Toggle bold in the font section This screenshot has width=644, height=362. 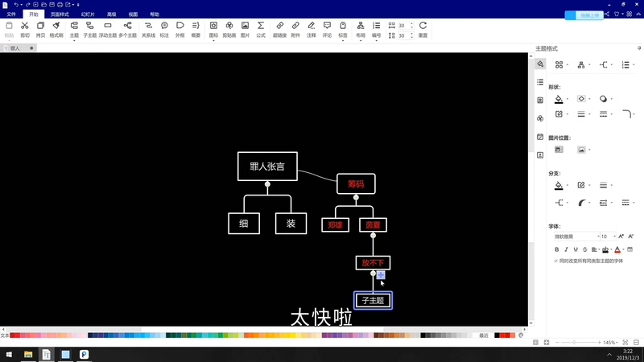pyautogui.click(x=556, y=249)
